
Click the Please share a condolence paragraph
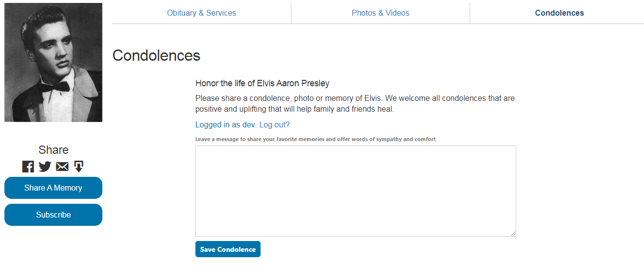click(355, 103)
